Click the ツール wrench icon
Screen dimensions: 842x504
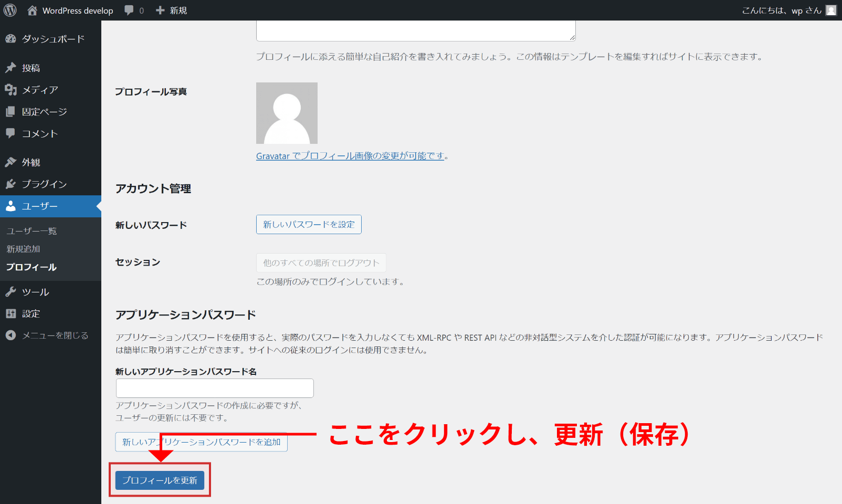(10, 292)
